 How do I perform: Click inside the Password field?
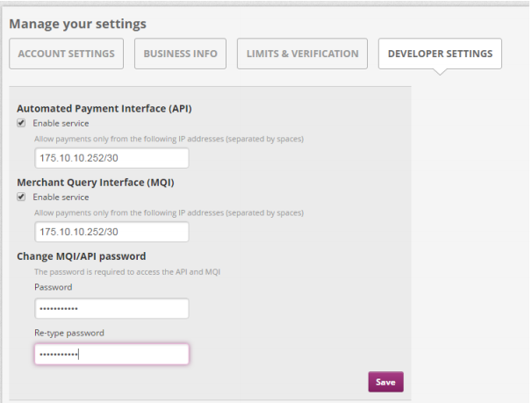click(111, 308)
